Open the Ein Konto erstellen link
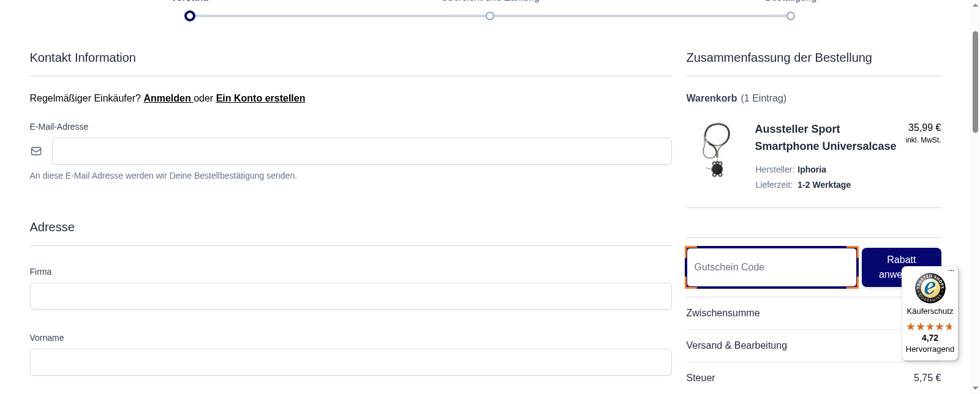 (260, 98)
